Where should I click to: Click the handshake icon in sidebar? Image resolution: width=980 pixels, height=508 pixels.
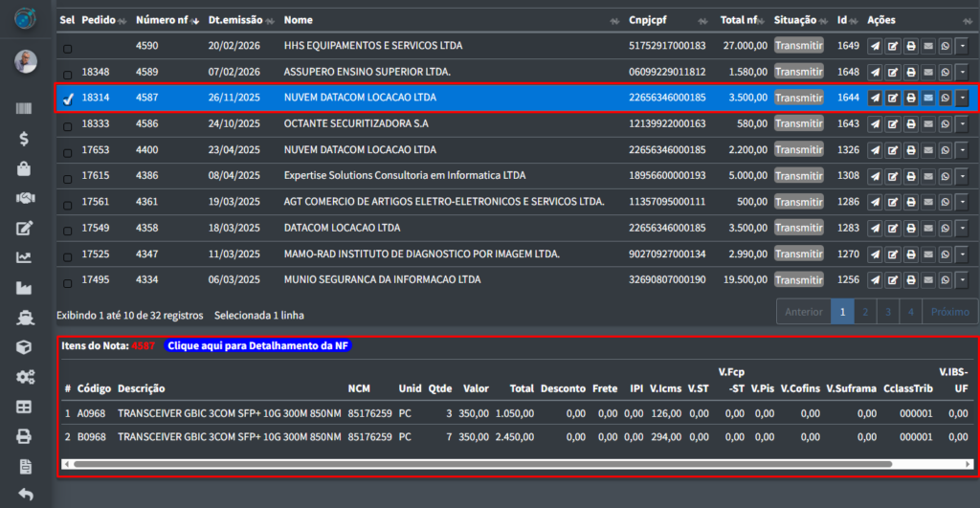point(25,198)
